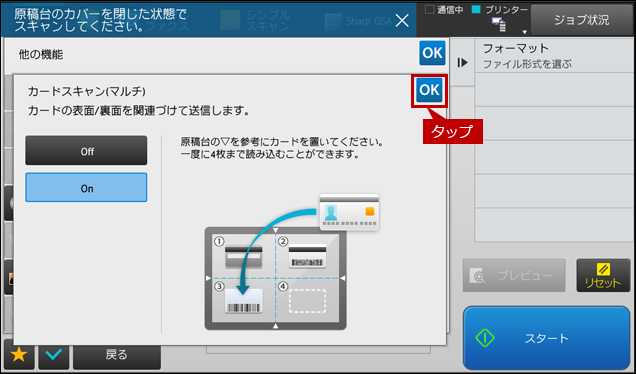Tap the magnifier icon on プレビュー

(x=477, y=276)
